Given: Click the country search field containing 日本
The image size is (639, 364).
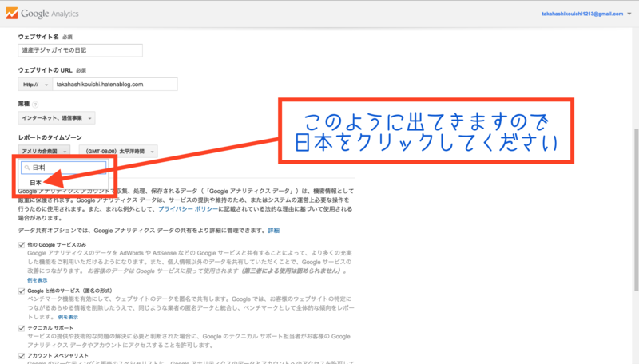Looking at the screenshot, I should click(x=64, y=168).
